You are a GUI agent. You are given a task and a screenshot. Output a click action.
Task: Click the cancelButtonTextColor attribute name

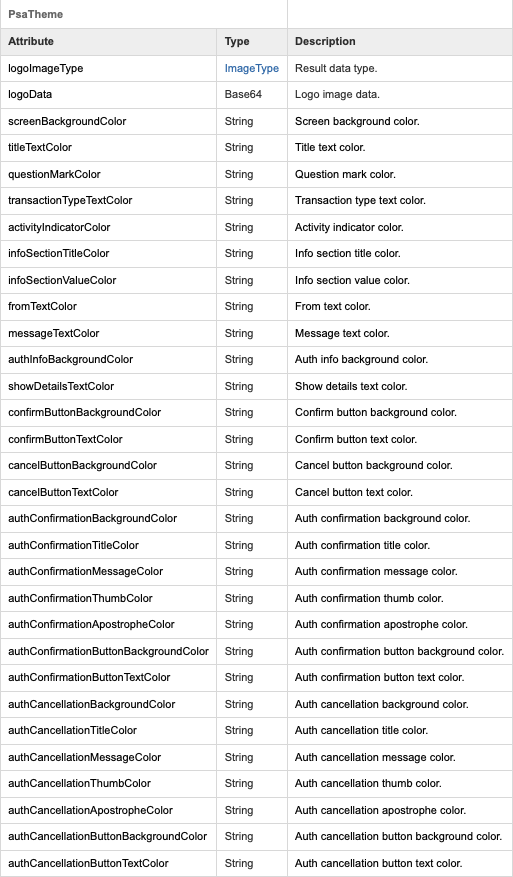coord(63,492)
